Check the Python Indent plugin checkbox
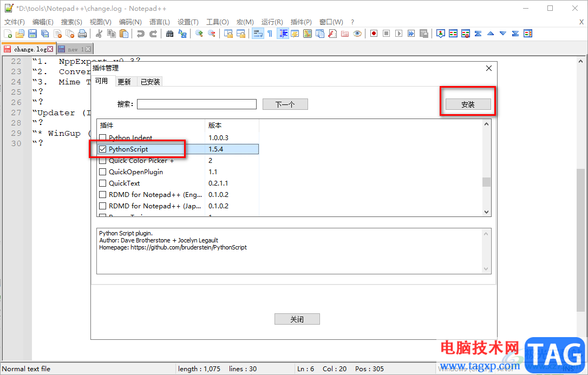This screenshot has width=588, height=375. coord(102,137)
